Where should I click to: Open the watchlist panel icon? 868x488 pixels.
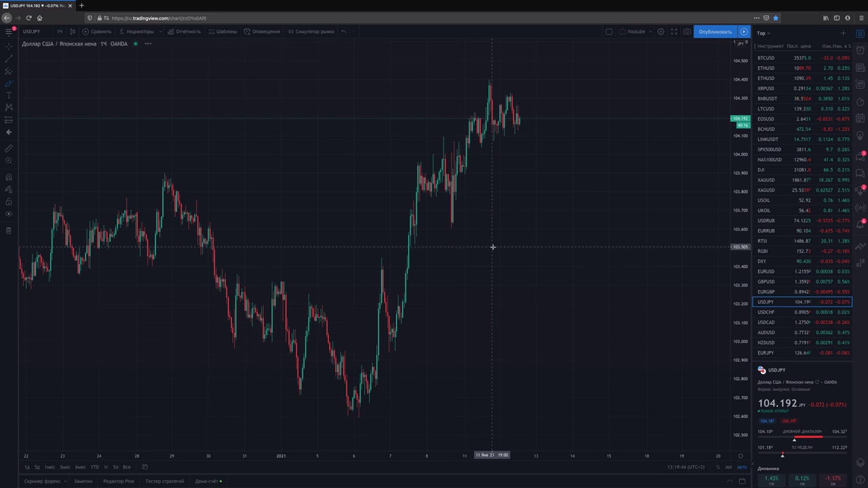click(x=861, y=33)
